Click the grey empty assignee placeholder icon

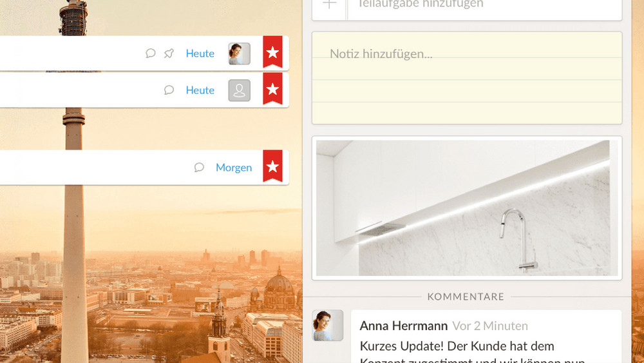(239, 90)
